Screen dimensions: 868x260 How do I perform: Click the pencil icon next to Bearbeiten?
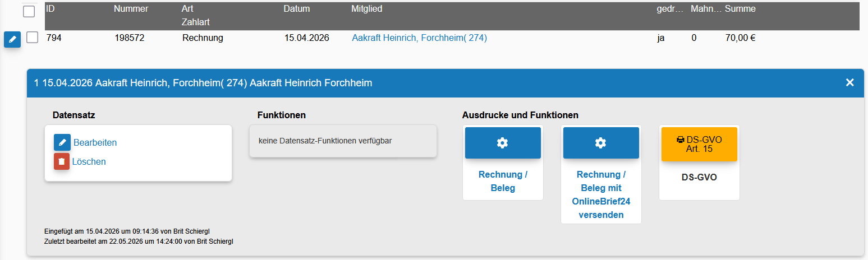[62, 142]
